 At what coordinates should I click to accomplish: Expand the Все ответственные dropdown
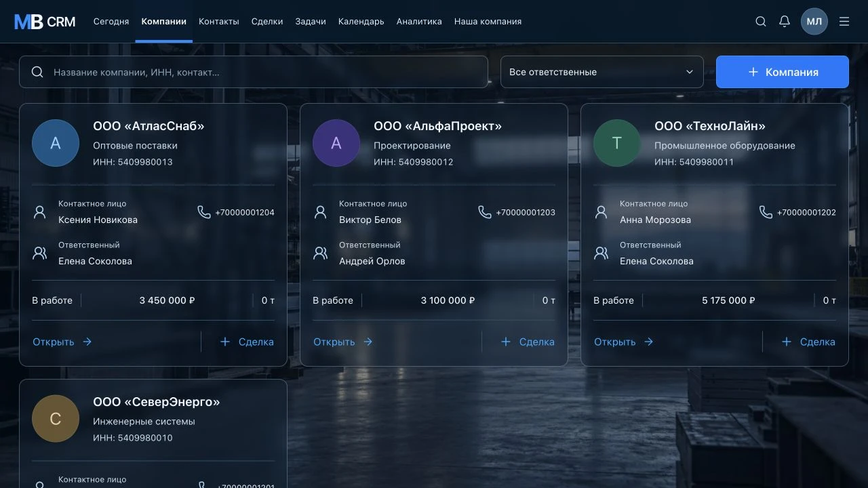(x=602, y=72)
